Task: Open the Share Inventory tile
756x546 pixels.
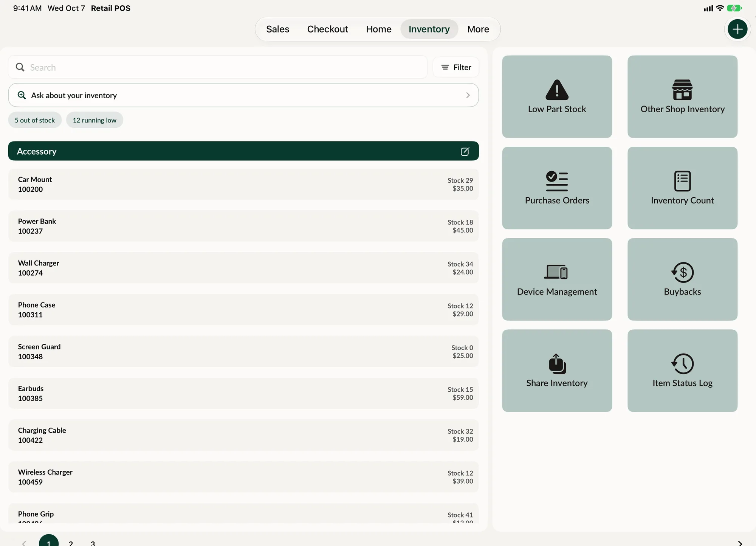Action: [x=557, y=371]
